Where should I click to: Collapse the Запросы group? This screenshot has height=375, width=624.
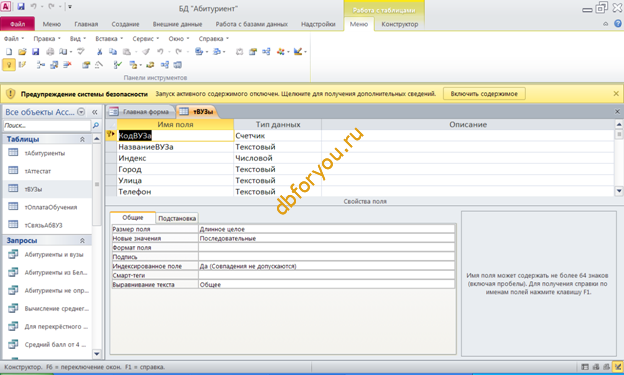82,240
